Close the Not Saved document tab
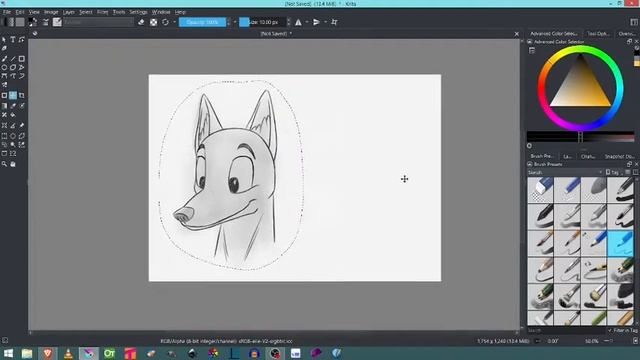Viewport: 640px width, 360px height. click(x=516, y=34)
